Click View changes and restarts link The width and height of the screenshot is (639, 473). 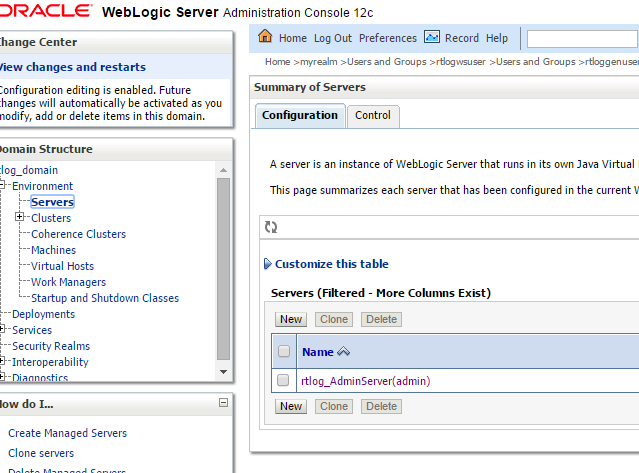click(73, 67)
